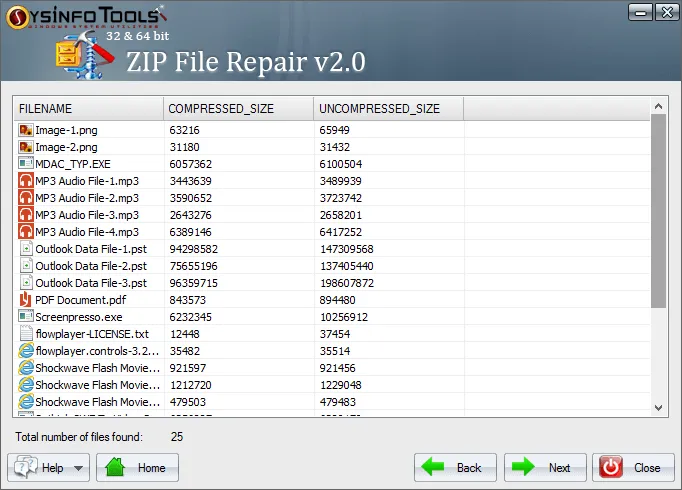Viewport: 682px width, 490px height.
Task: Click uncompressed size 65949
Action: click(334, 130)
